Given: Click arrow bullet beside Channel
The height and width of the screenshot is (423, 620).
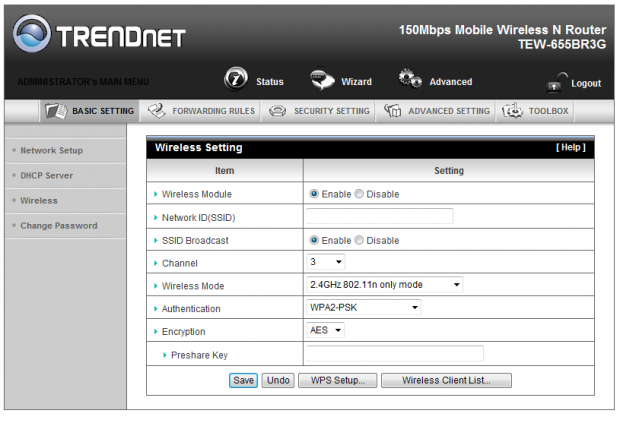Looking at the screenshot, I should (155, 263).
